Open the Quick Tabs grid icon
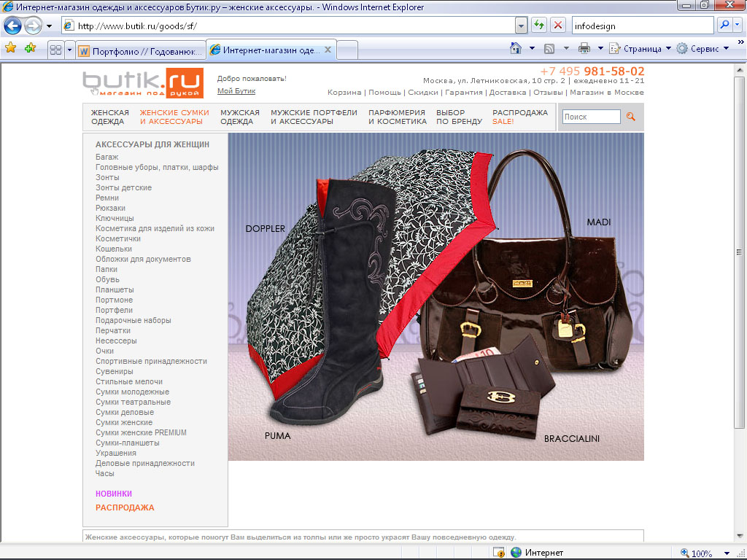This screenshot has width=747, height=560. pyautogui.click(x=55, y=50)
